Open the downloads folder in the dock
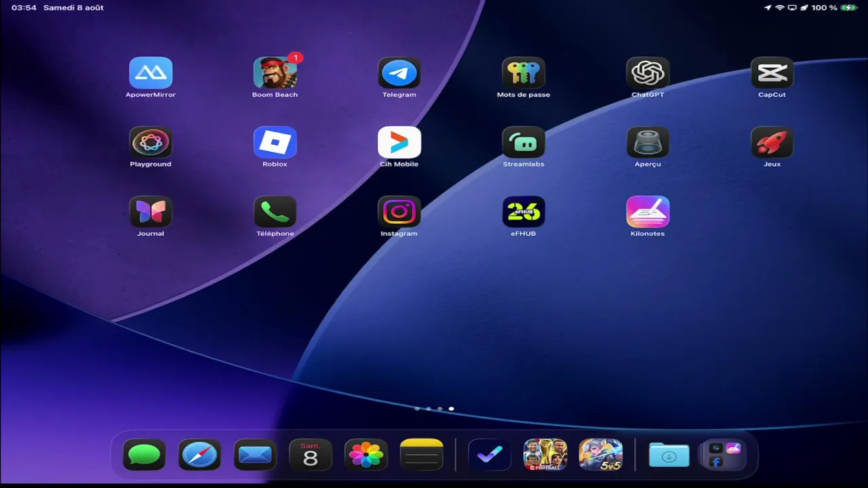 point(669,455)
